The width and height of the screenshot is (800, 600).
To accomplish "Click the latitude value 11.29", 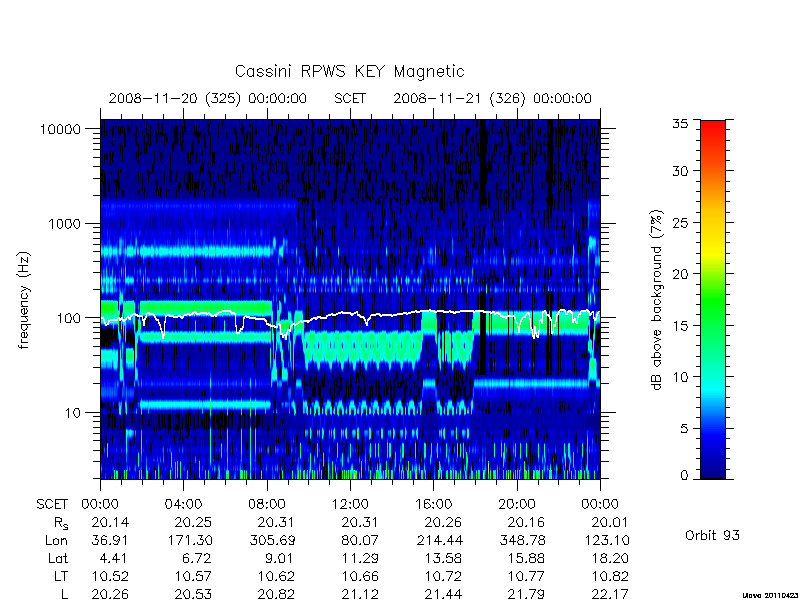I will [x=360, y=558].
